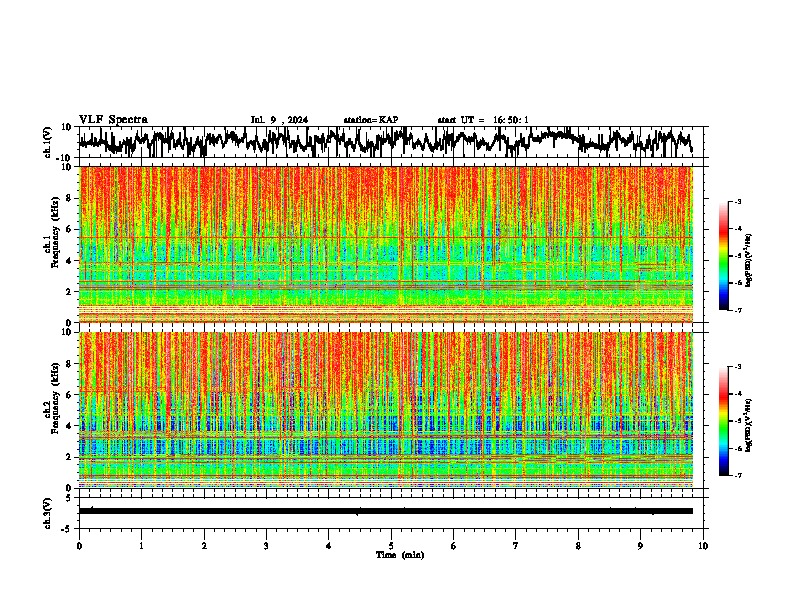The image size is (792, 612).
Task: Click the ch.2 spectrogram panel
Action: click(386, 410)
